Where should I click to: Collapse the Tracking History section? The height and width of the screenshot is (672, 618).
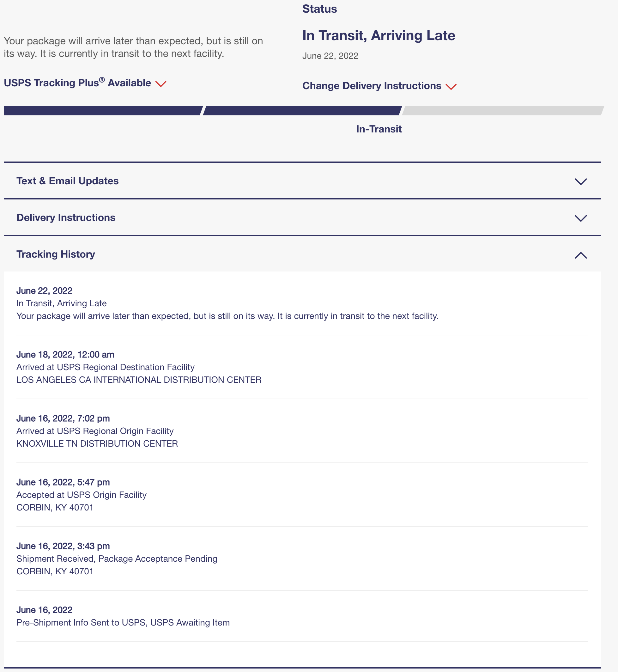click(x=302, y=254)
